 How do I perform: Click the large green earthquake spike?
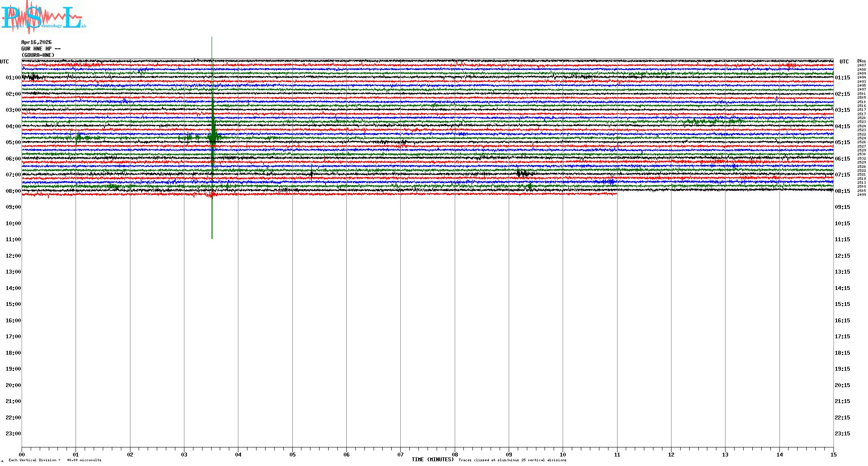click(212, 138)
